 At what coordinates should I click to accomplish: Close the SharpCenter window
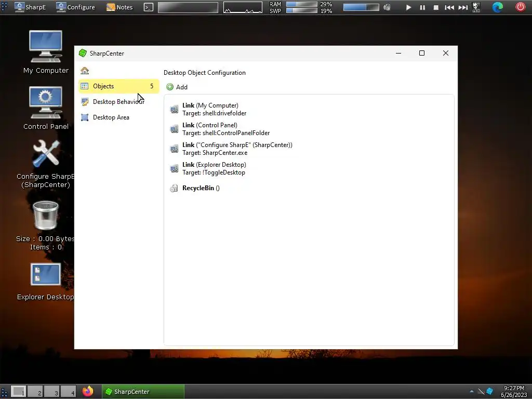445,54
